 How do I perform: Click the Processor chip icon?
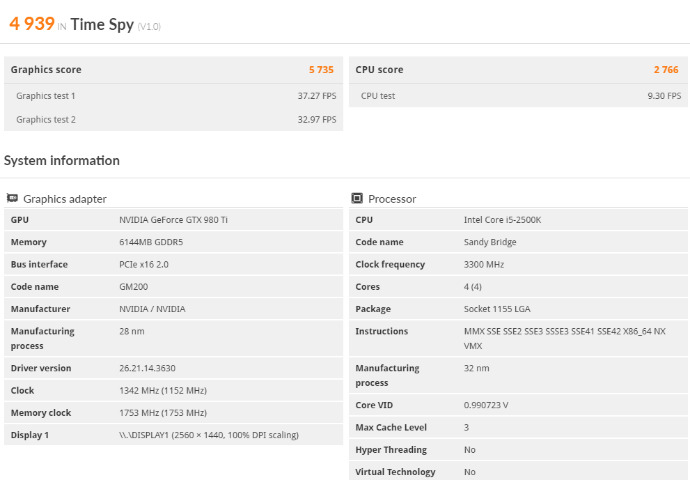(x=357, y=199)
